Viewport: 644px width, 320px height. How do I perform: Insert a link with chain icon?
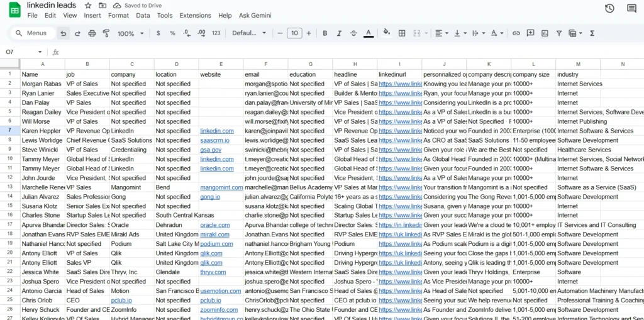(x=516, y=33)
